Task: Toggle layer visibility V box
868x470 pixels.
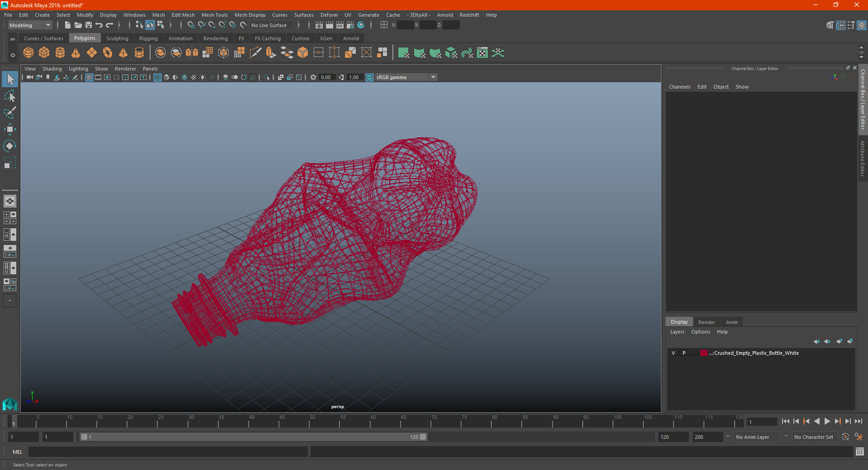Action: (673, 353)
